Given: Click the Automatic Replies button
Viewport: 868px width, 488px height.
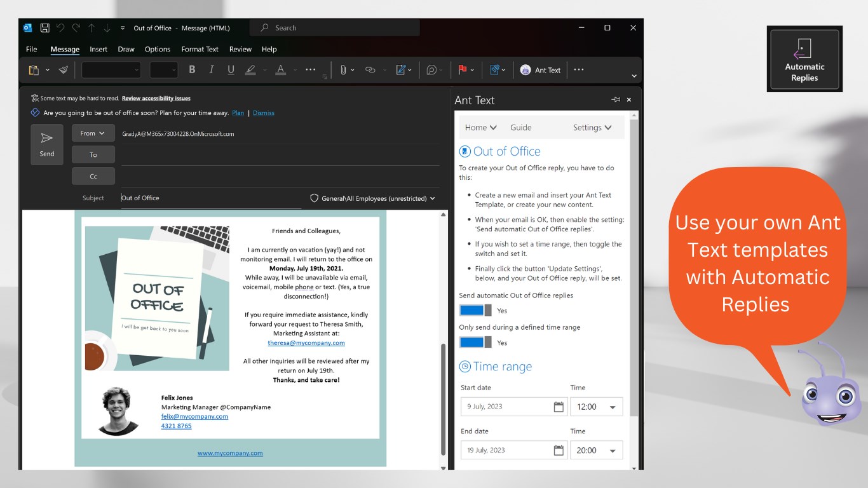Looking at the screenshot, I should click(x=804, y=59).
